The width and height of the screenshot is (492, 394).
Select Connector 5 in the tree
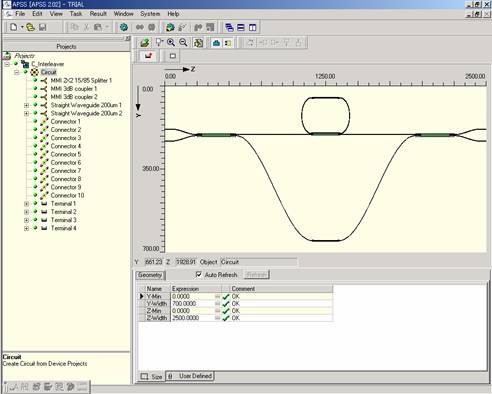[66, 154]
